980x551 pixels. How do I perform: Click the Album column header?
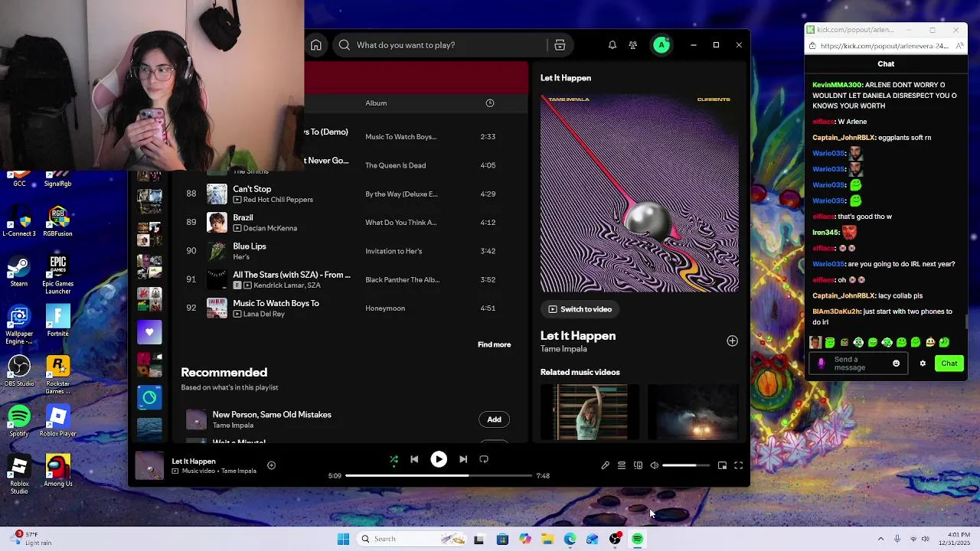(x=376, y=103)
